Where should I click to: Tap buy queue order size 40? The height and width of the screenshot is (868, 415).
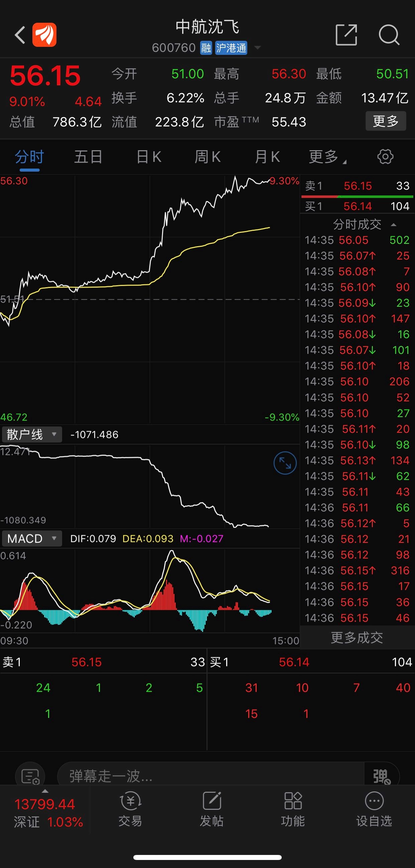[403, 688]
